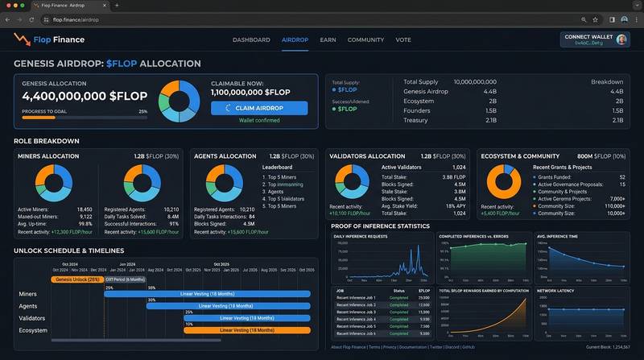
Task: Click the Validators Allocation donut chart
Action: click(x=352, y=181)
